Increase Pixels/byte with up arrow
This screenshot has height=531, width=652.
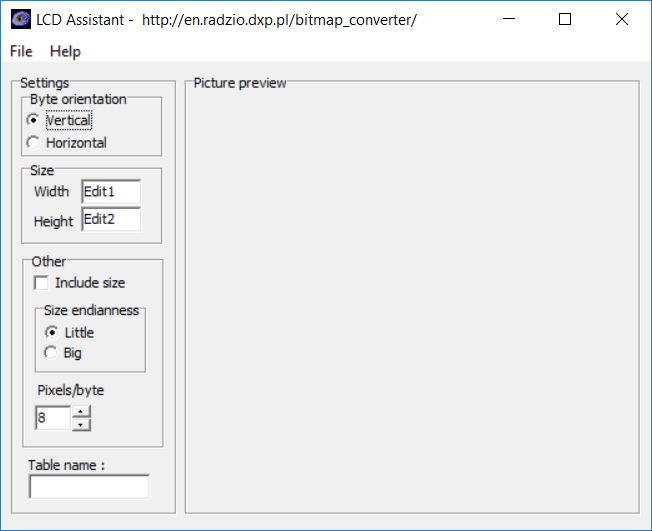[81, 411]
